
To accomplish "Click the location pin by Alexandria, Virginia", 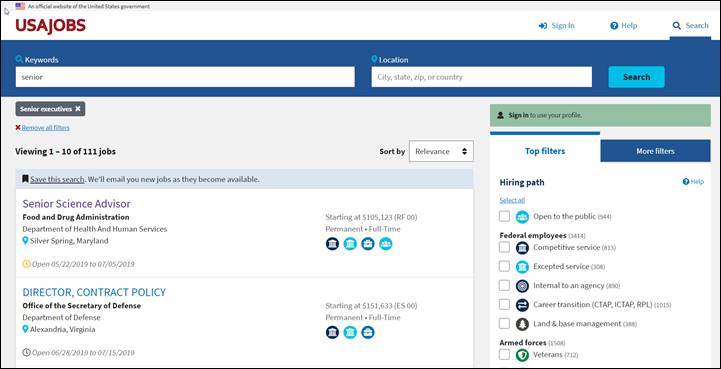I will tap(26, 329).
